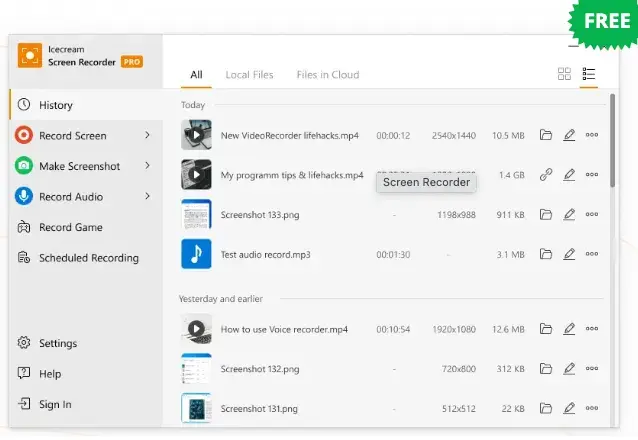
Task: Copy link for My programm tips video
Action: 546,175
